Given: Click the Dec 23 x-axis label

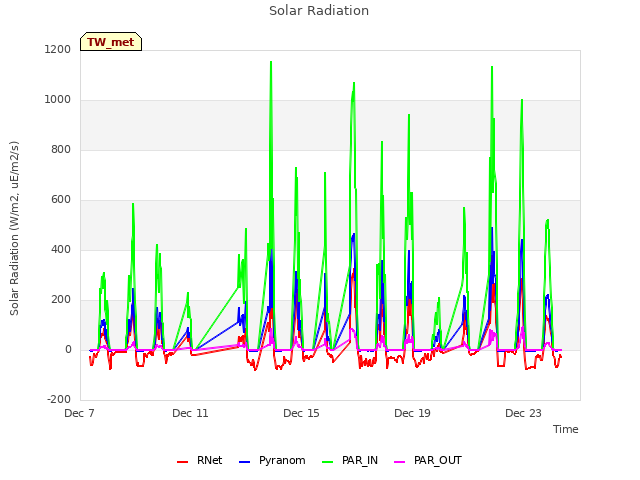Looking at the screenshot, I should coord(523,413).
